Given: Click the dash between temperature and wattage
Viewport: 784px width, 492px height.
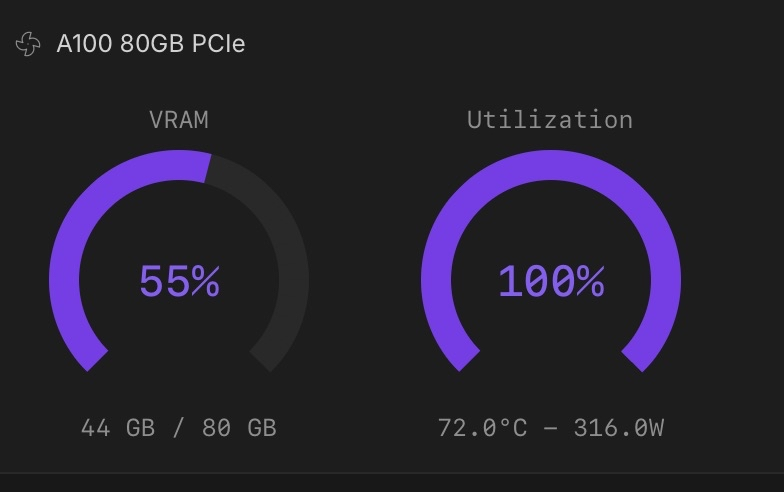Looking at the screenshot, I should (x=549, y=428).
